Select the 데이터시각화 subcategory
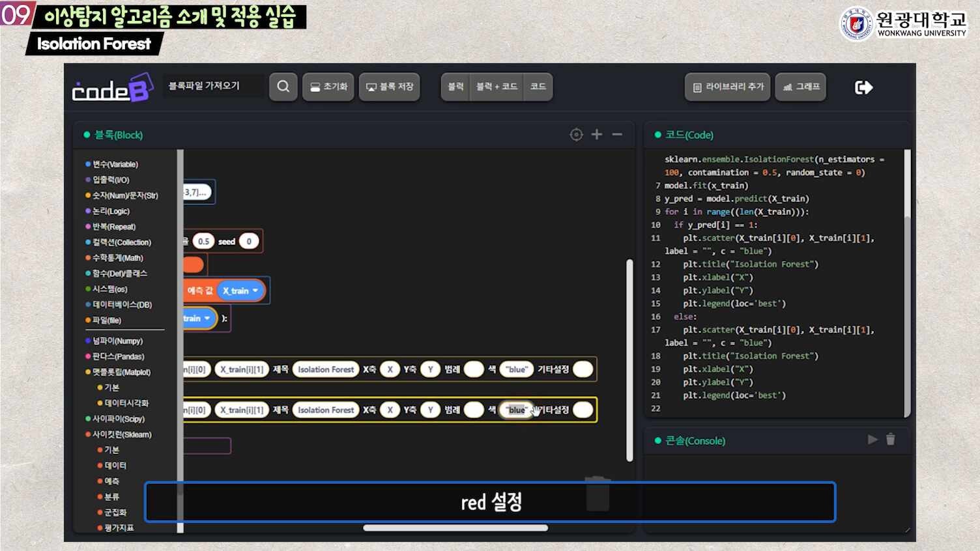 [126, 403]
